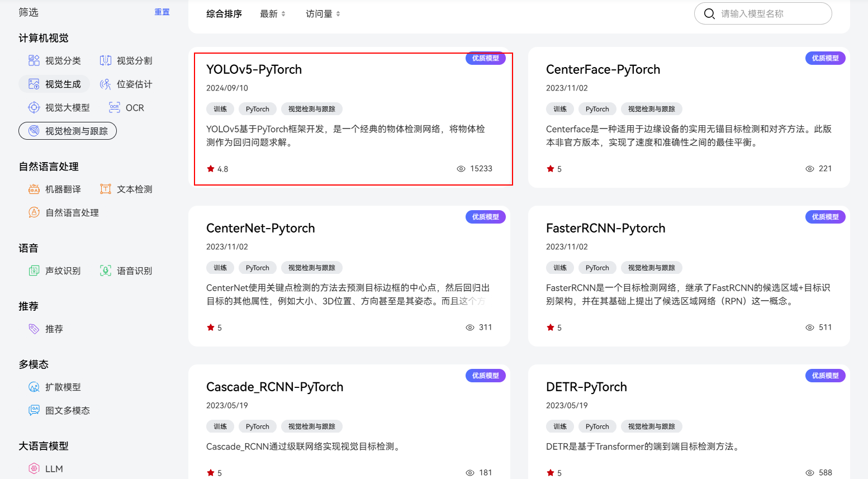Click 训练 tag on YOLOv5-PyTorch card
This screenshot has height=479, width=868.
click(x=220, y=109)
